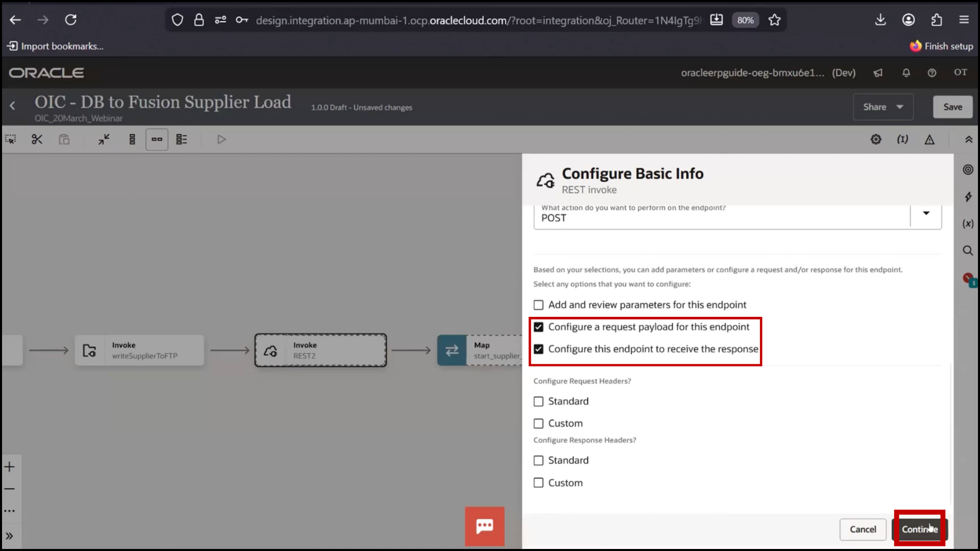Open the (x) variables icon
Screen dimensions: 980x551
(x=968, y=223)
